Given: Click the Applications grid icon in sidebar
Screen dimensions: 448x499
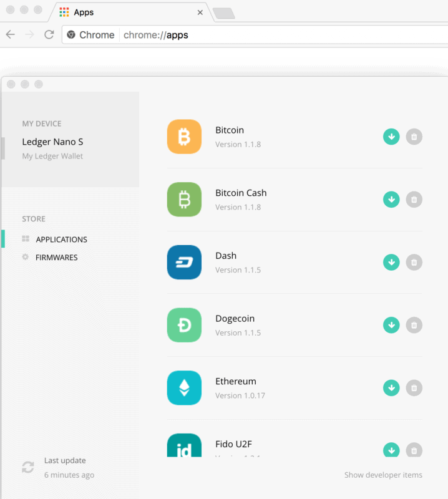Looking at the screenshot, I should tap(26, 239).
